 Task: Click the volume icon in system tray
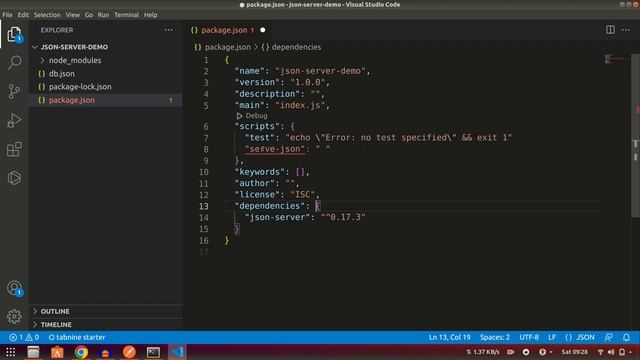[611, 352]
